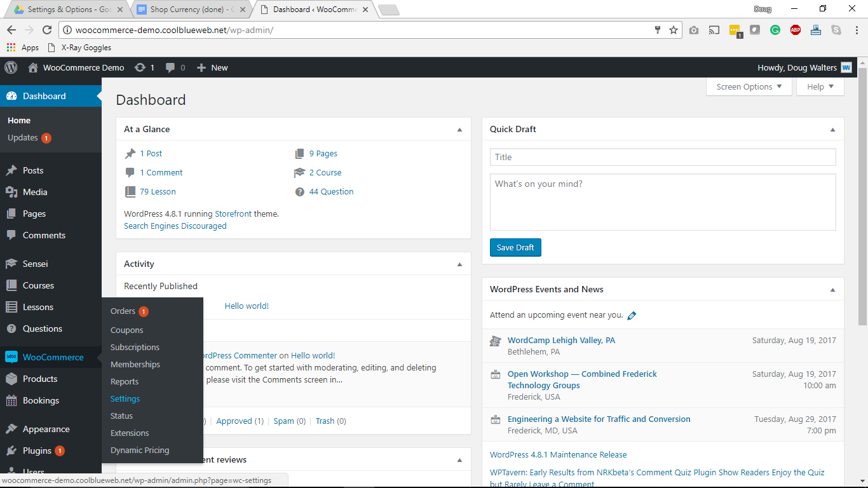Click the WooCommerce woo icon in sidebar
Screen dimensions: 868x488
tap(11, 357)
